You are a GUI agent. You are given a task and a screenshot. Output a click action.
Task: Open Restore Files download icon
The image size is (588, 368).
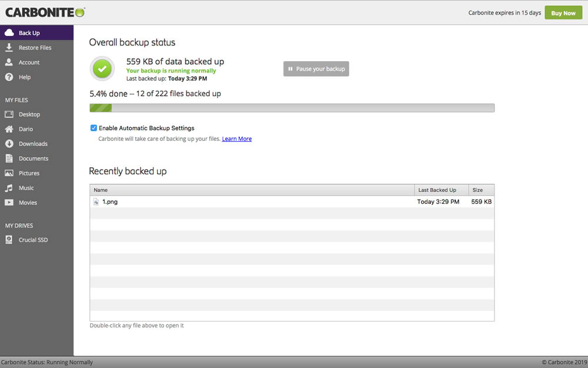pos(9,47)
